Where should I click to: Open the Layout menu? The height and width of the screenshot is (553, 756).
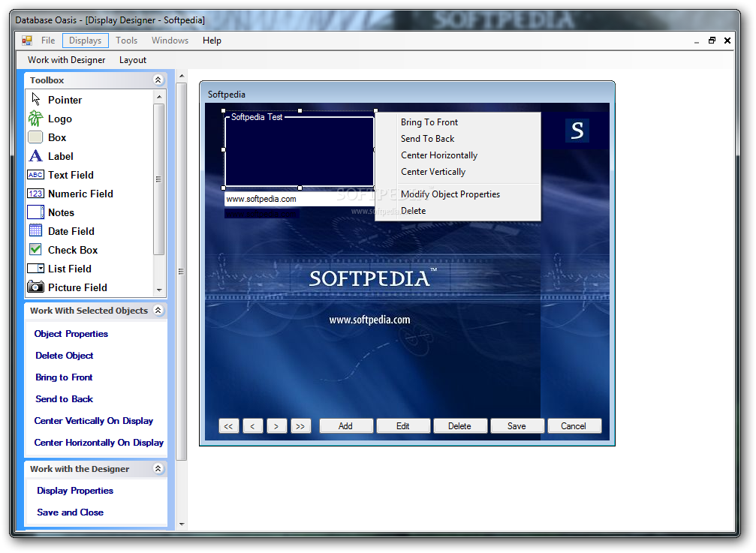tap(133, 60)
